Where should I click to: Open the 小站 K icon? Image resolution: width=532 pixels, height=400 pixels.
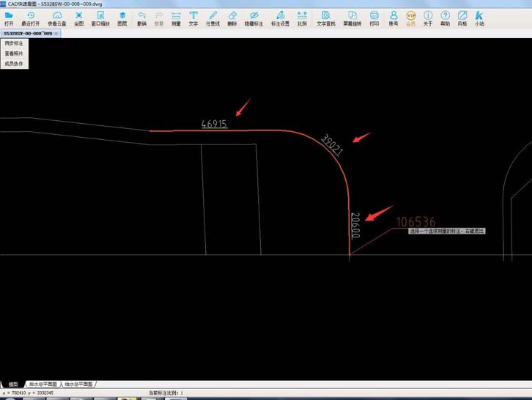pos(479,18)
